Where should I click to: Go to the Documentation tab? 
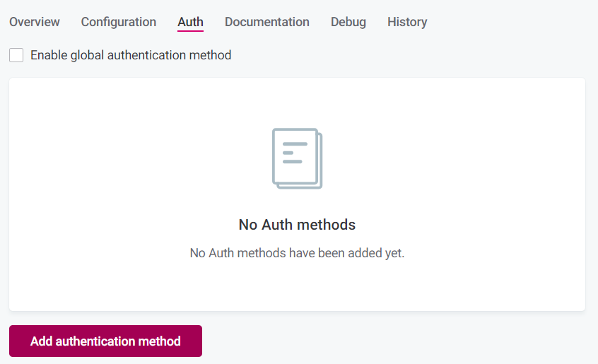pos(266,22)
